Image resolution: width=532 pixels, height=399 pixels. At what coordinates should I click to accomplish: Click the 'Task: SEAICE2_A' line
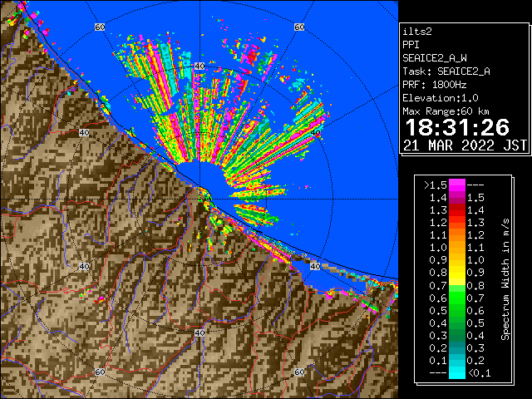[446, 71]
